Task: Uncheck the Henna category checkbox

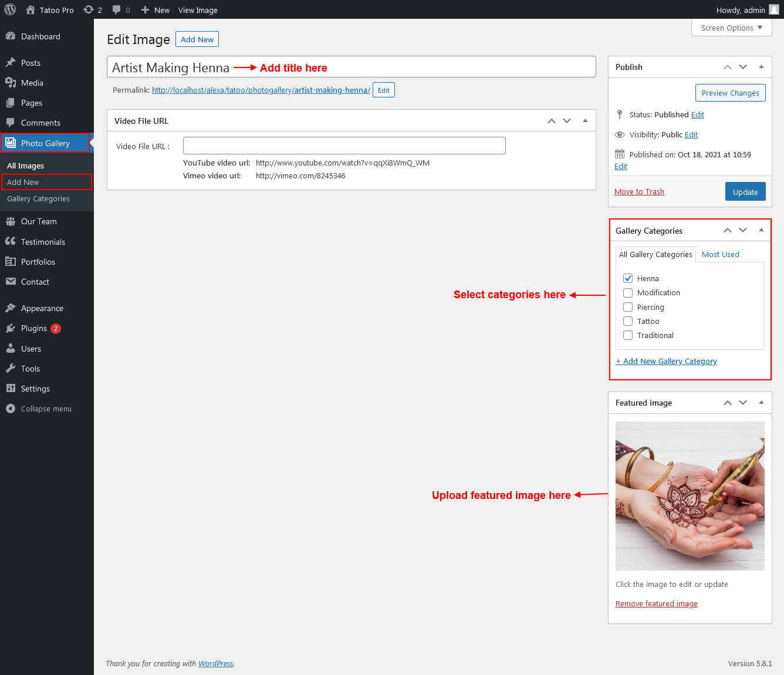Action: [628, 278]
